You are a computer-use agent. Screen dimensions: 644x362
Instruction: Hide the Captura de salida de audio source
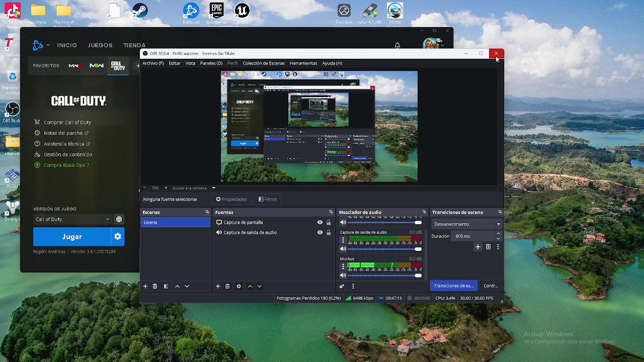[320, 232]
